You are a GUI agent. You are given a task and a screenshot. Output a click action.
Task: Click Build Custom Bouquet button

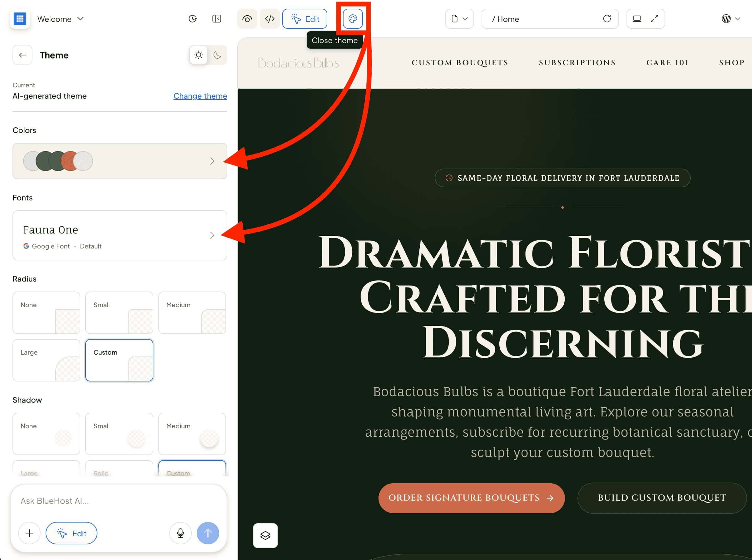click(662, 498)
